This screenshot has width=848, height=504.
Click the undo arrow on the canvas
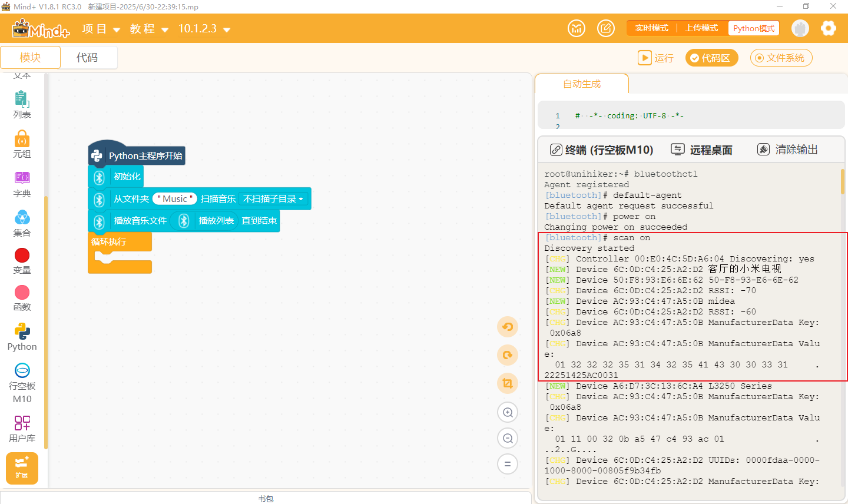pyautogui.click(x=507, y=327)
